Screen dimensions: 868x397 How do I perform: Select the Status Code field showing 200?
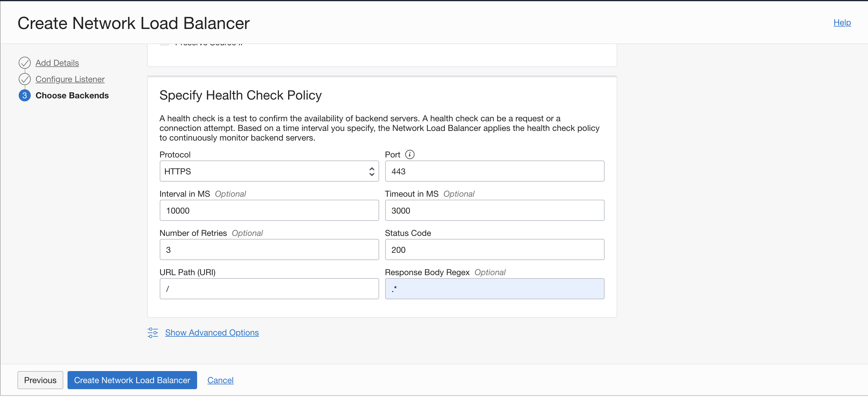click(x=494, y=249)
